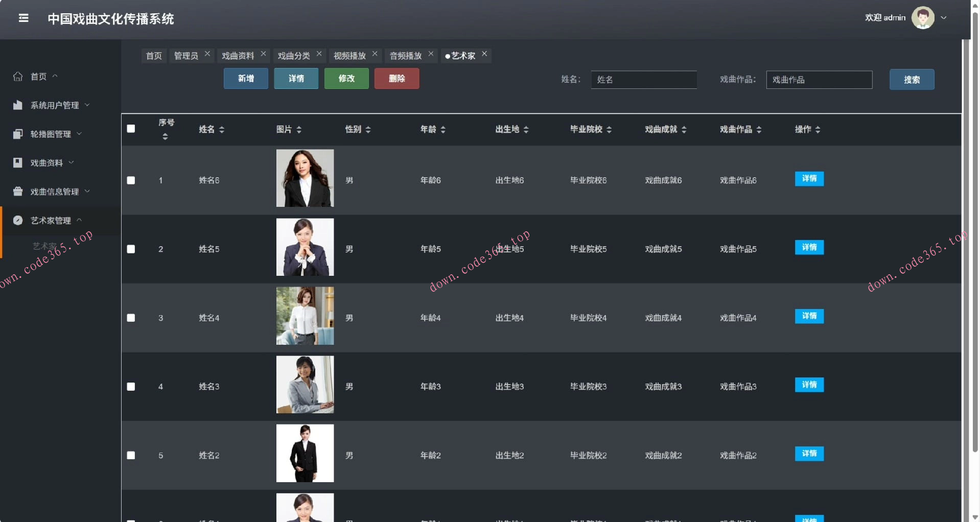Expand the 戏曲资料 sidebar menu chevron
Image resolution: width=980 pixels, height=522 pixels.
(x=71, y=162)
